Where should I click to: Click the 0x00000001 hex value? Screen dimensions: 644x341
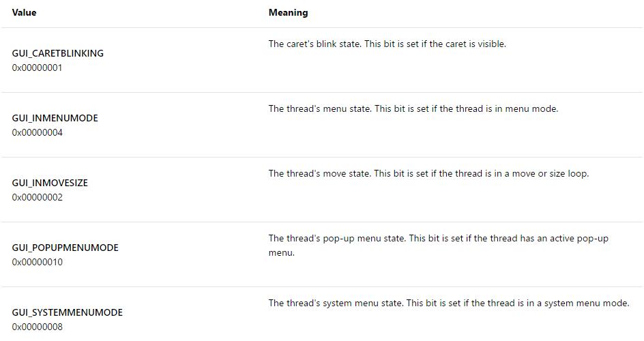[x=38, y=68]
